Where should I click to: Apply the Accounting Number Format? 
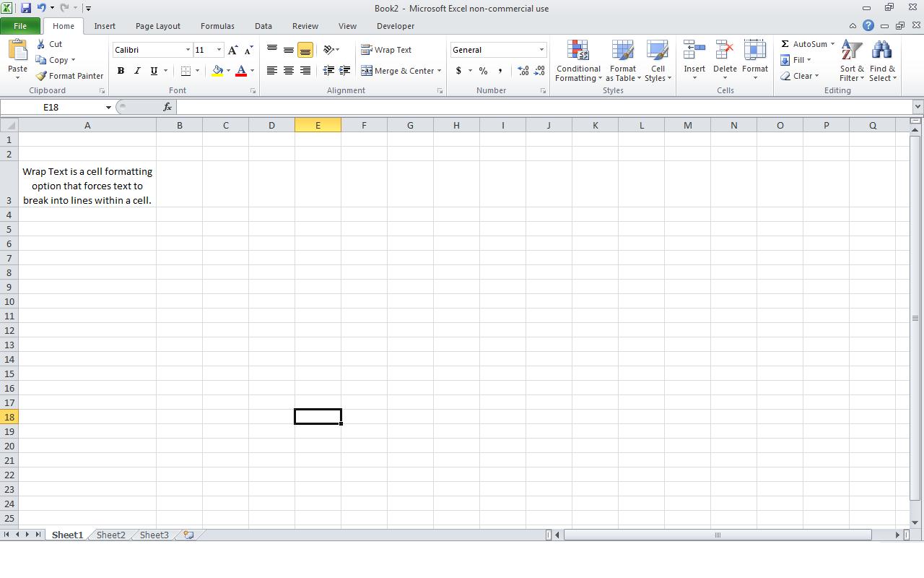click(x=460, y=71)
